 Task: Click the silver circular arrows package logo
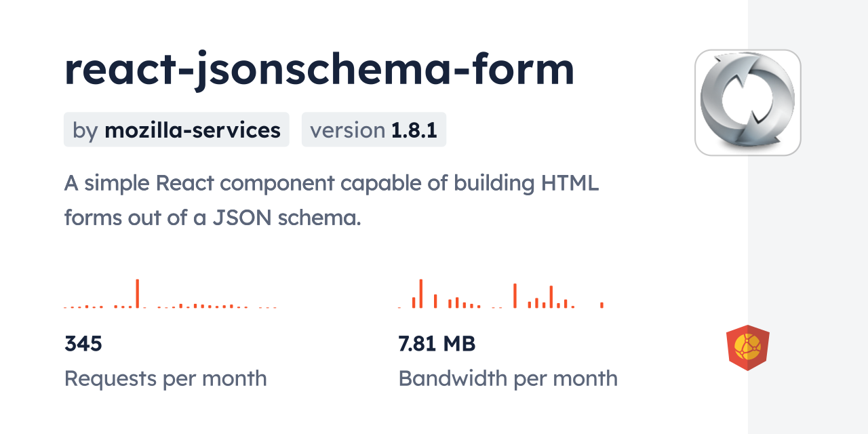(747, 102)
